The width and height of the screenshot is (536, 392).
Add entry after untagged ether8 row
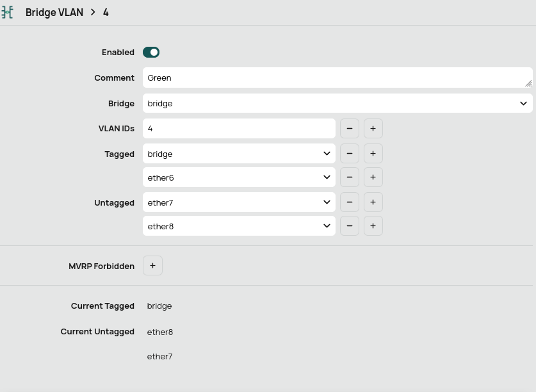point(373,226)
